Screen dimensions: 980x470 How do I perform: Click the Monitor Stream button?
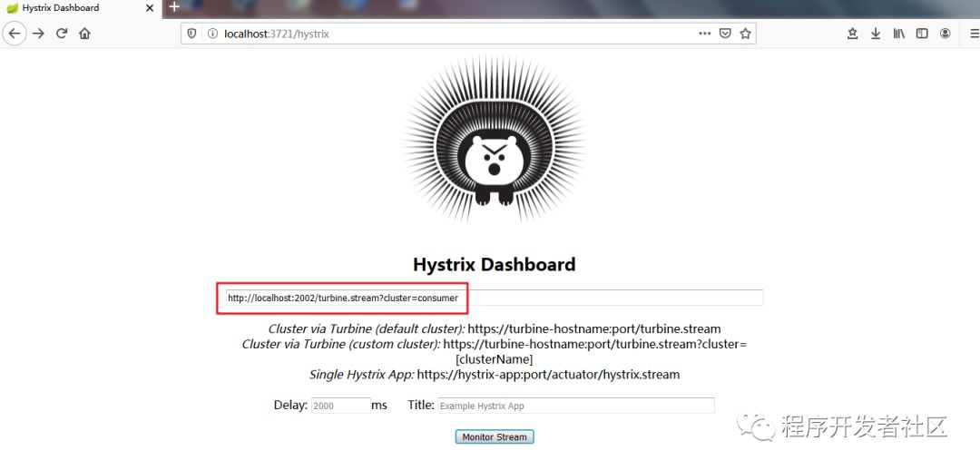tap(495, 436)
